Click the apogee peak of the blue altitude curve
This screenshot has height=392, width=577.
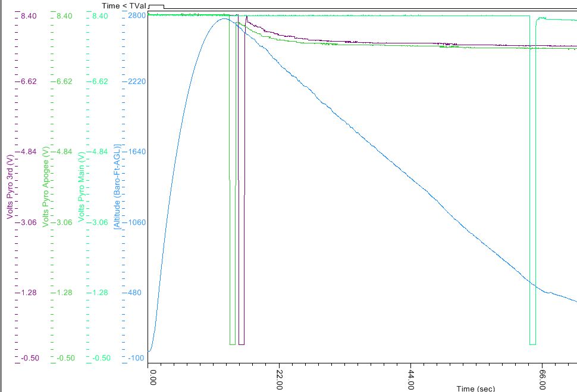coord(223,18)
